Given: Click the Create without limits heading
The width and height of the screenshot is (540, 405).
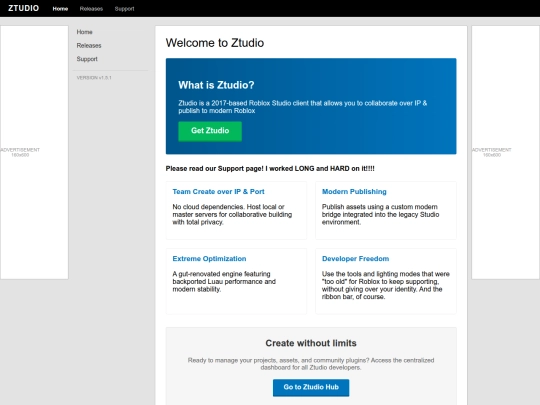Looking at the screenshot, I should [x=311, y=343].
